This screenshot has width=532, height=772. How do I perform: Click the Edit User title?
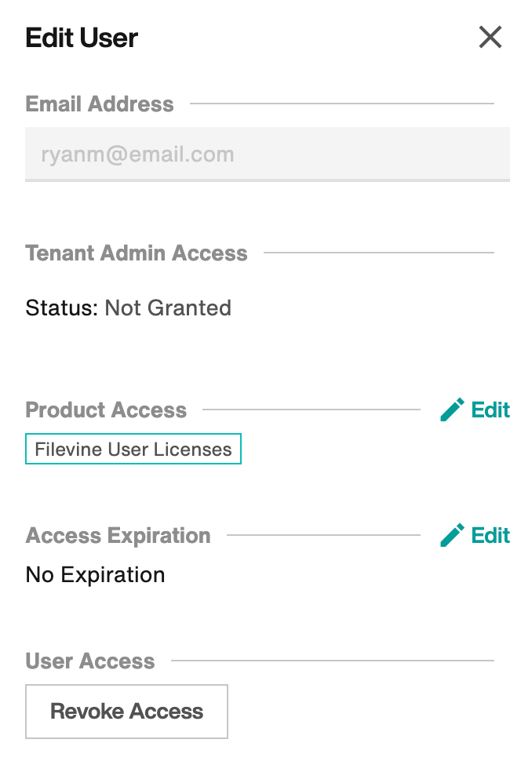click(x=82, y=38)
